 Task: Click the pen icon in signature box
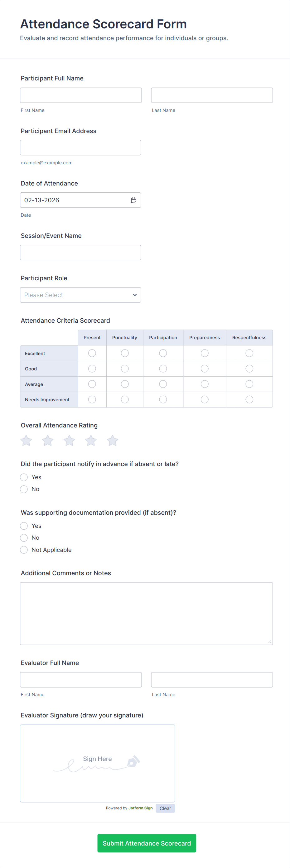pos(133,761)
